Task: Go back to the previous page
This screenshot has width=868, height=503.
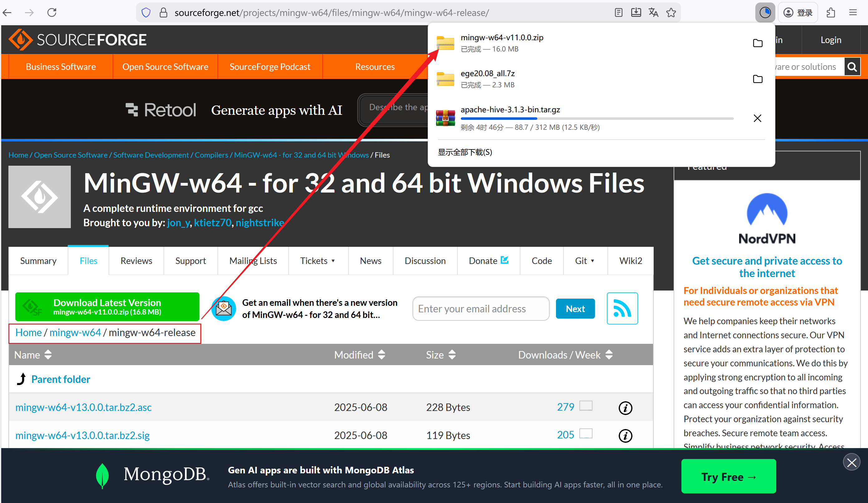Action: [7, 13]
